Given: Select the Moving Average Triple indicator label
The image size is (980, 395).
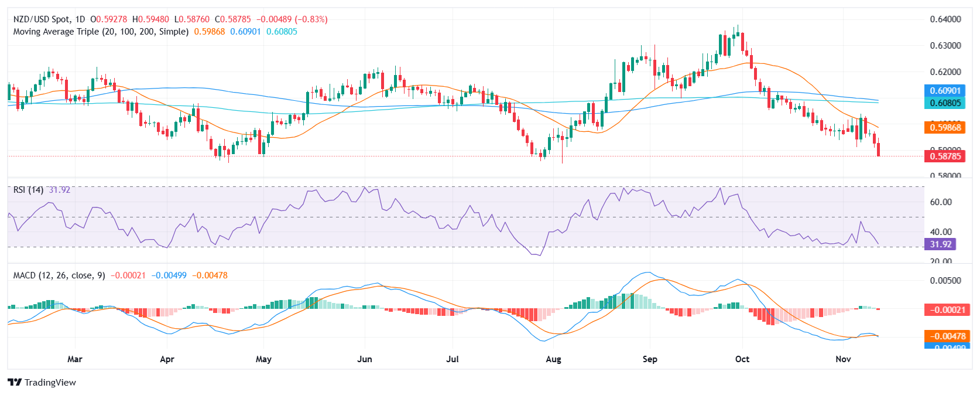Looking at the screenshot, I should [x=101, y=32].
